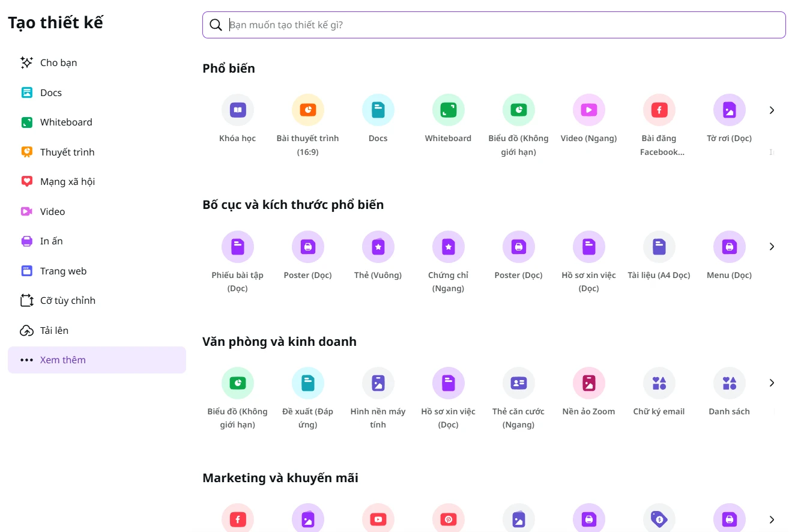This screenshot has height=532, width=789.
Task: Select the Tờ rơi (Dọc) design type
Action: 730,110
